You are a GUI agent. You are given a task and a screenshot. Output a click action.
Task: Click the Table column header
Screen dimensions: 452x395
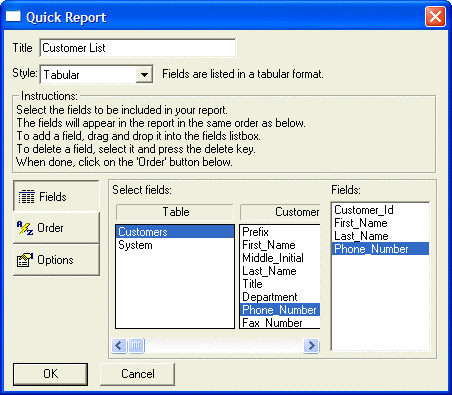pos(175,212)
